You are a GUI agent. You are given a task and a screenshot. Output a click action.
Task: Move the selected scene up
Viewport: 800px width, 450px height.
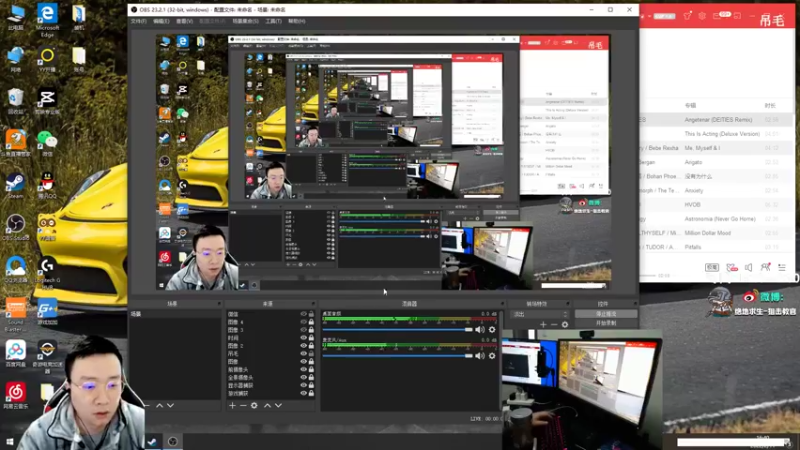tap(159, 406)
